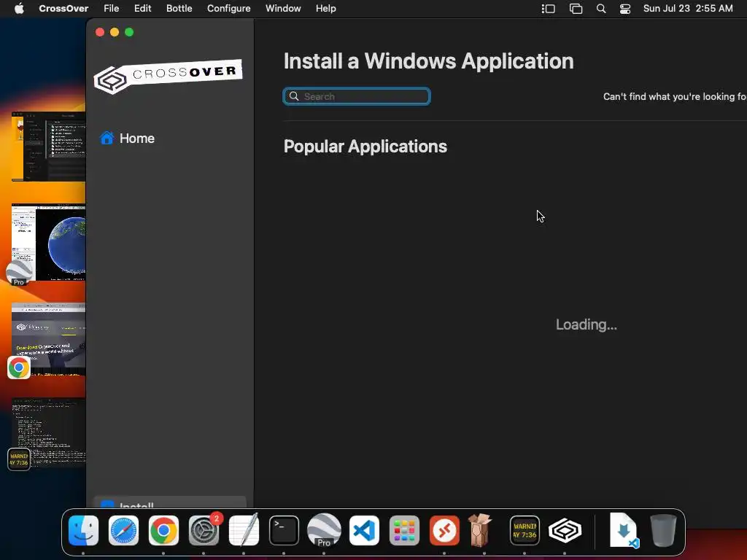This screenshot has width=747, height=560.
Task: Click Spotlight search icon in menu bar
Action: [601, 9]
